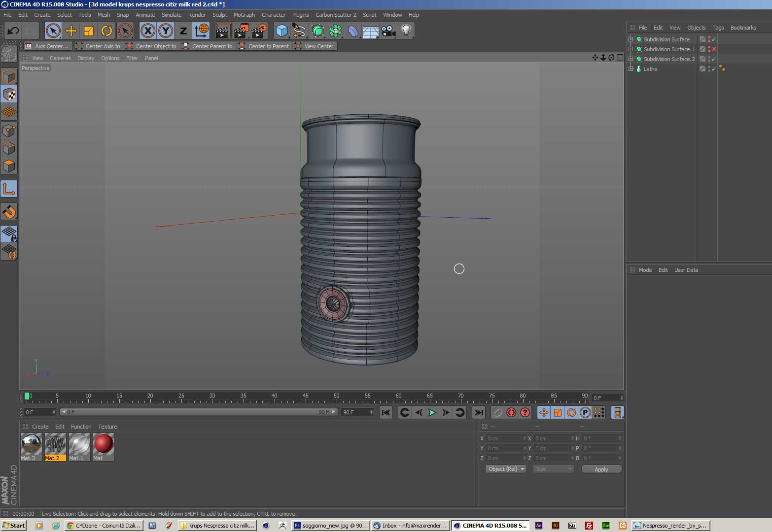Open the Tags menu in Object Manager
This screenshot has height=532, width=772.
click(718, 28)
